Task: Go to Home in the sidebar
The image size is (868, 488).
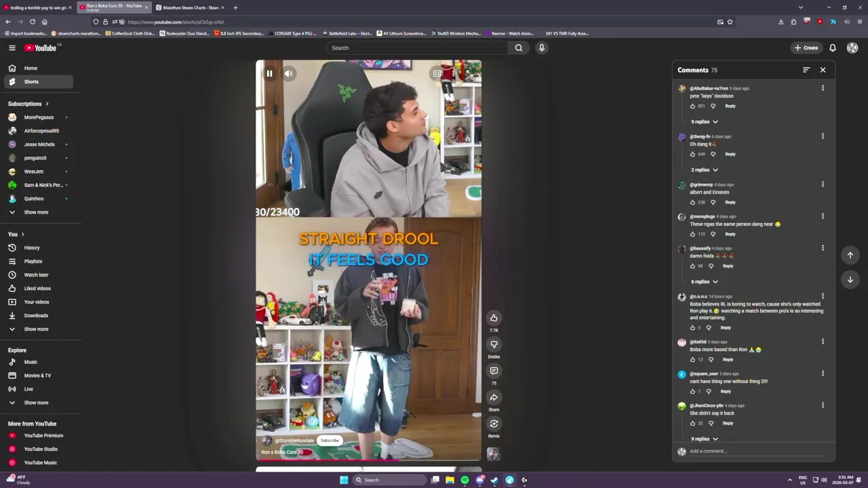Action: 40,68
